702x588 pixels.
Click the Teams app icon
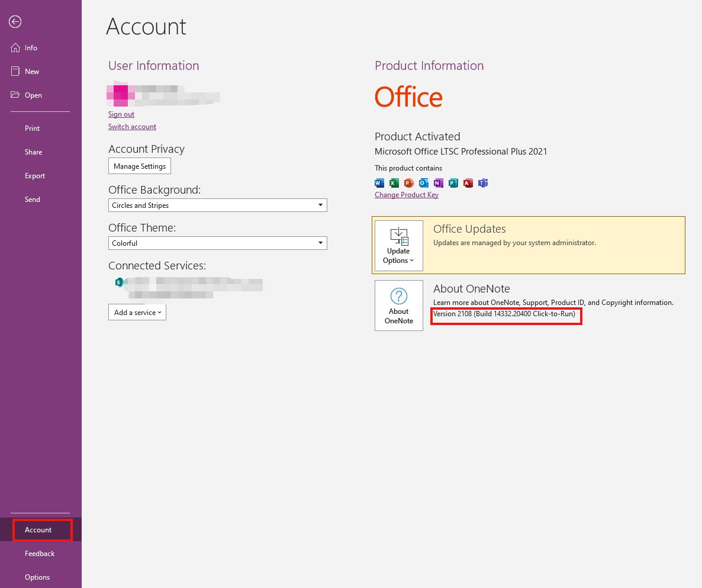coord(482,183)
